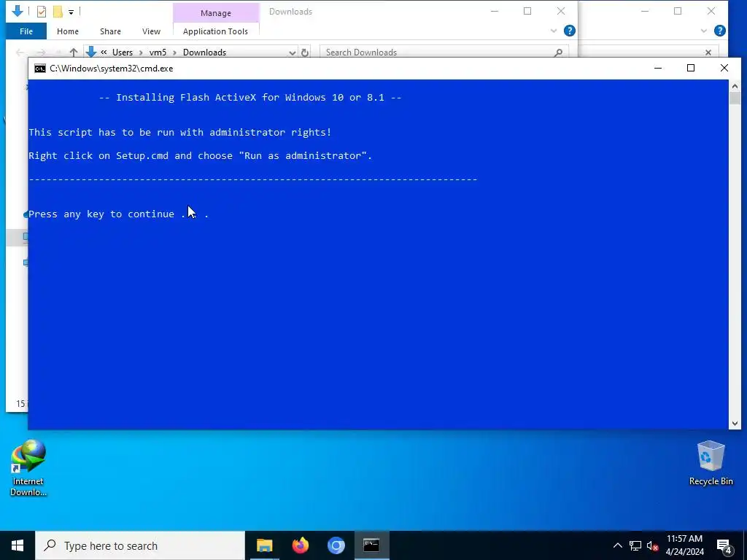The height and width of the screenshot is (560, 747).
Task: Click the New folder quick access icon
Action: pyautogui.click(x=58, y=12)
